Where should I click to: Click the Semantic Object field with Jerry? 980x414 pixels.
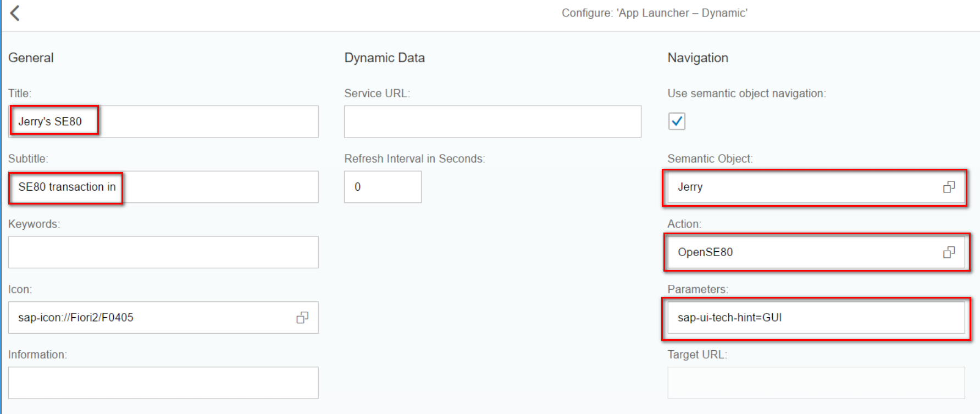point(802,187)
